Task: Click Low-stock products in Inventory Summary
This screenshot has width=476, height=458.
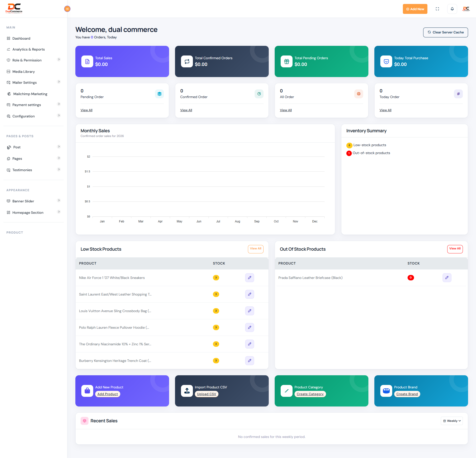Action: (x=370, y=145)
